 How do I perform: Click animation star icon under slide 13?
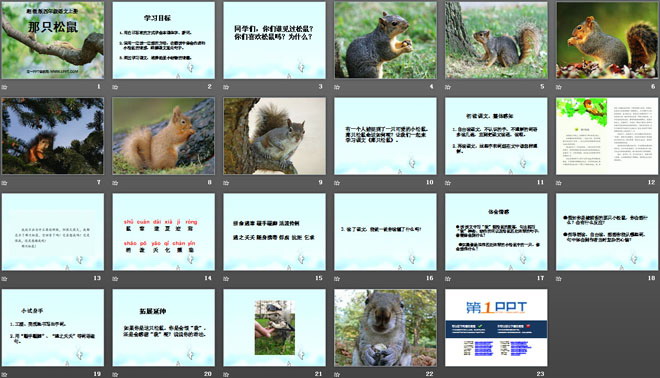[x=5, y=279]
